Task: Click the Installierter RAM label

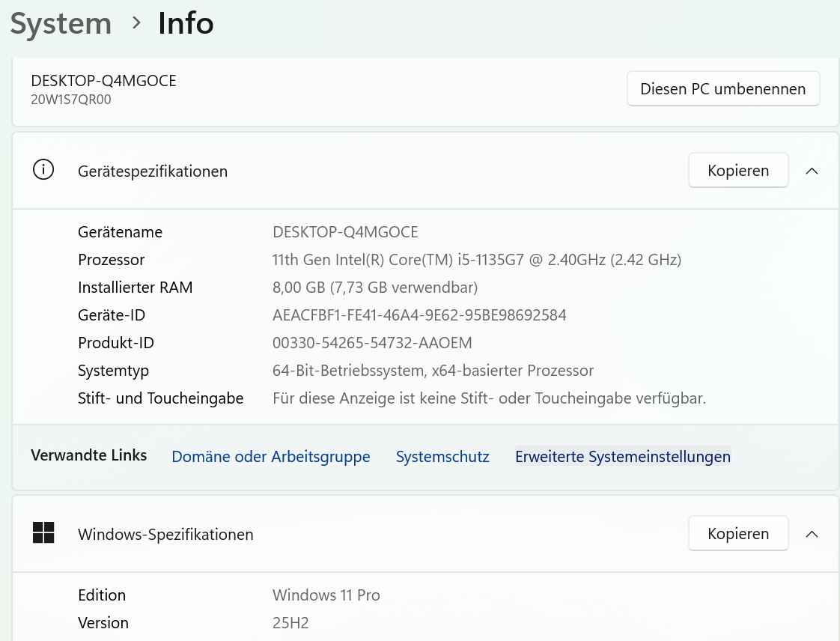Action: [x=135, y=288]
